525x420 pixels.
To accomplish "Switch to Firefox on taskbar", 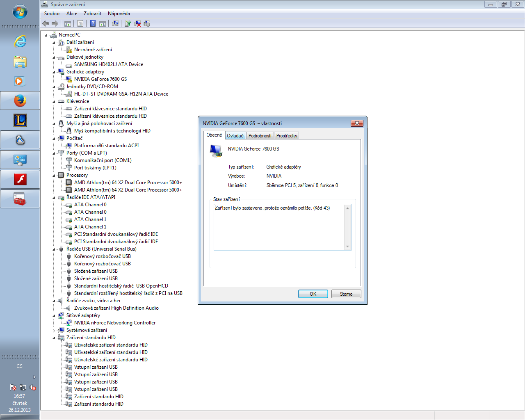I will pyautogui.click(x=20, y=100).
